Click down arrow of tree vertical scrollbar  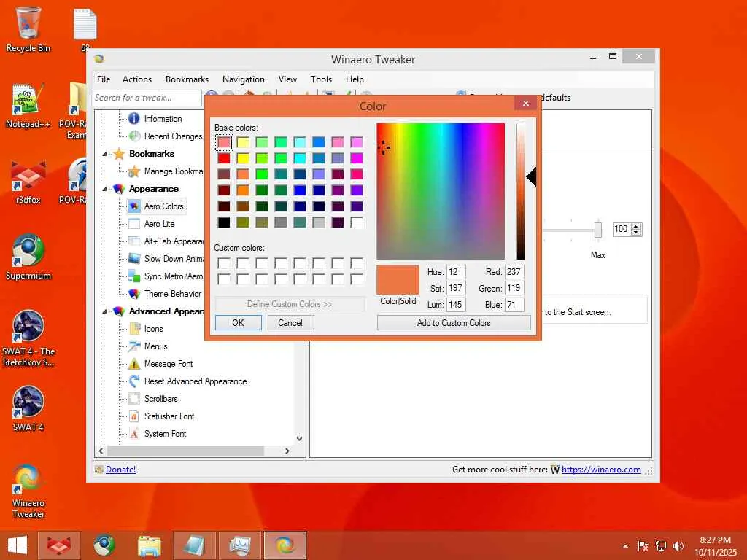[299, 438]
